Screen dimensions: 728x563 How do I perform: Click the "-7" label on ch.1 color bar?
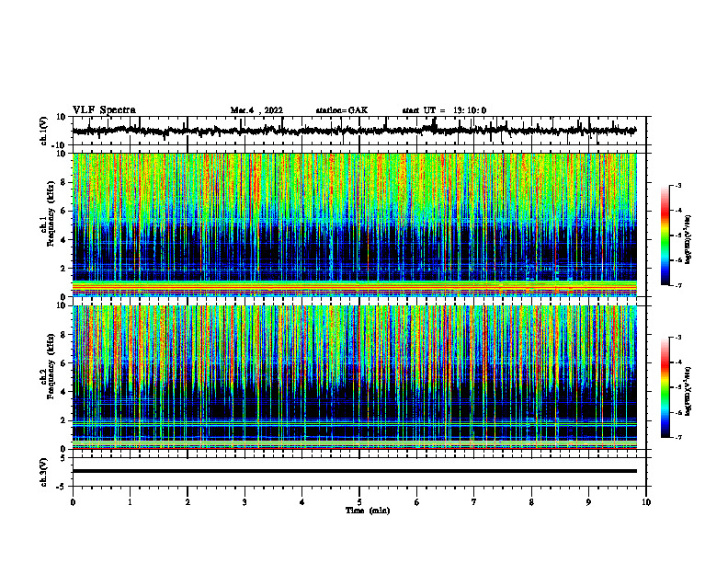pos(677,285)
